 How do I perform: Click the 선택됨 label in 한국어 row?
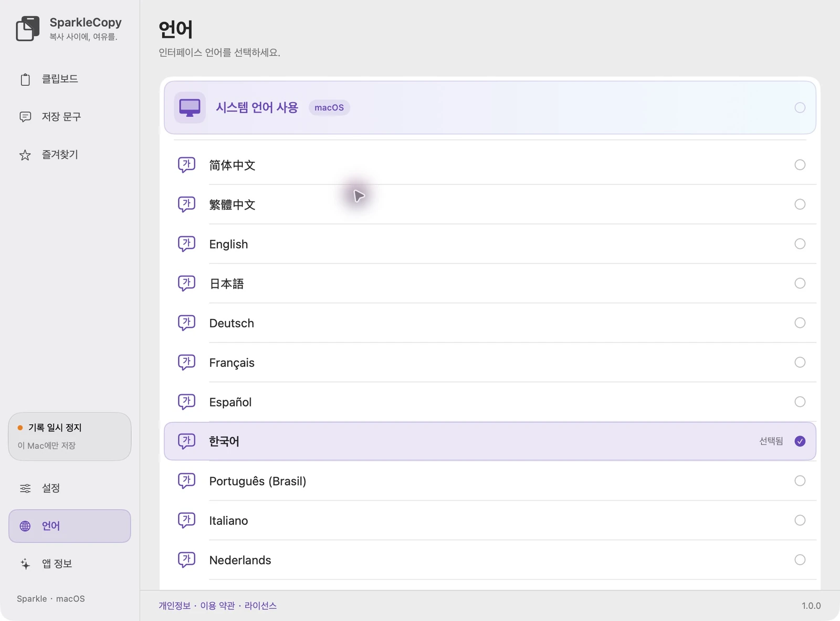coord(771,441)
